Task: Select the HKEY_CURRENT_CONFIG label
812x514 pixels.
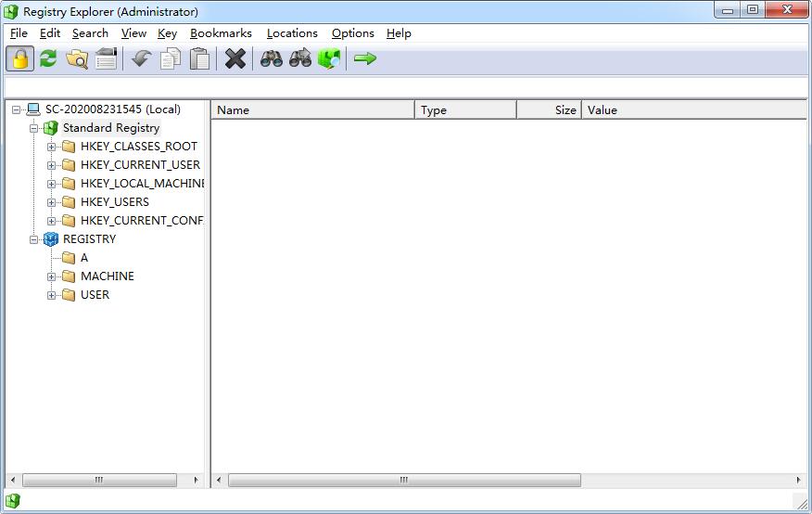Action: (142, 221)
